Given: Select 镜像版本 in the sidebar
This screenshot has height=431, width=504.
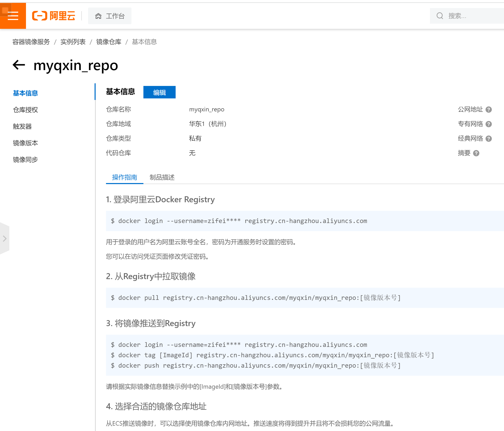Looking at the screenshot, I should point(25,143).
